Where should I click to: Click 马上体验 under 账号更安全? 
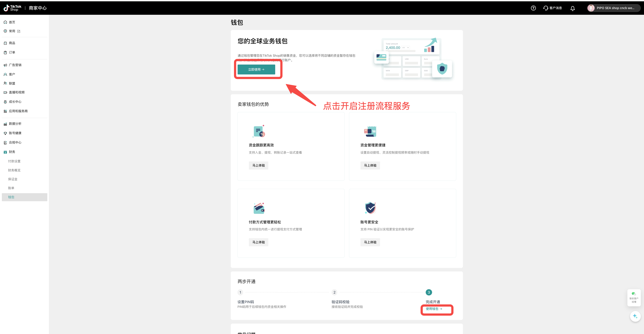tap(370, 242)
